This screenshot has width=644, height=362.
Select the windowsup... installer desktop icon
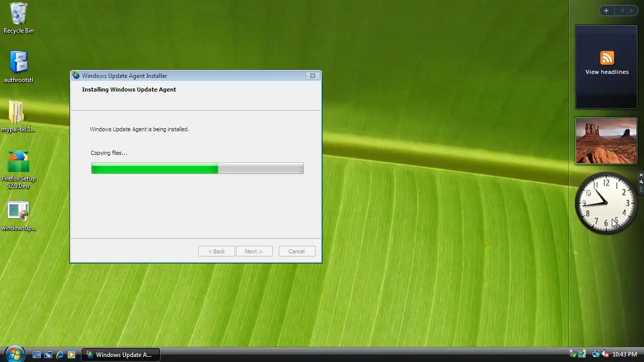pos(19,216)
